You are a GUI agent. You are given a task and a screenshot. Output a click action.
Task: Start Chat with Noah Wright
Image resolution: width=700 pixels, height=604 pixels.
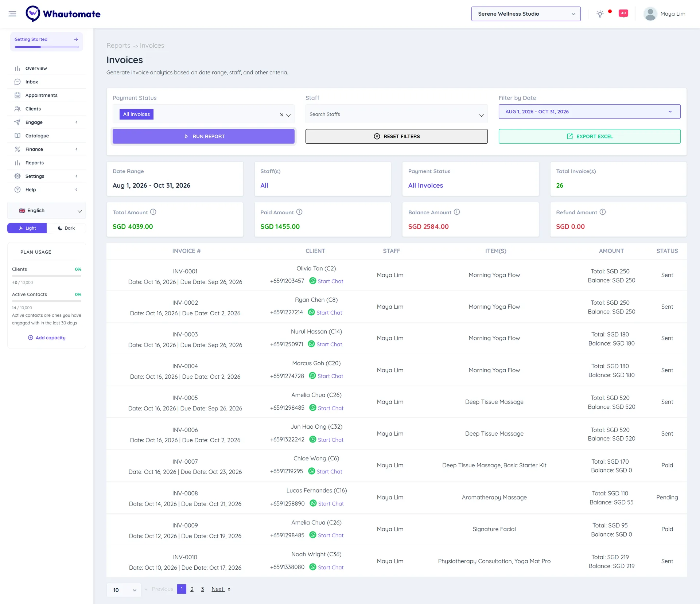[331, 567]
